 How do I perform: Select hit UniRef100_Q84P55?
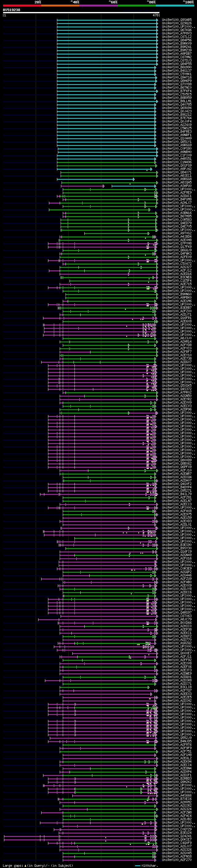pos(177,64)
